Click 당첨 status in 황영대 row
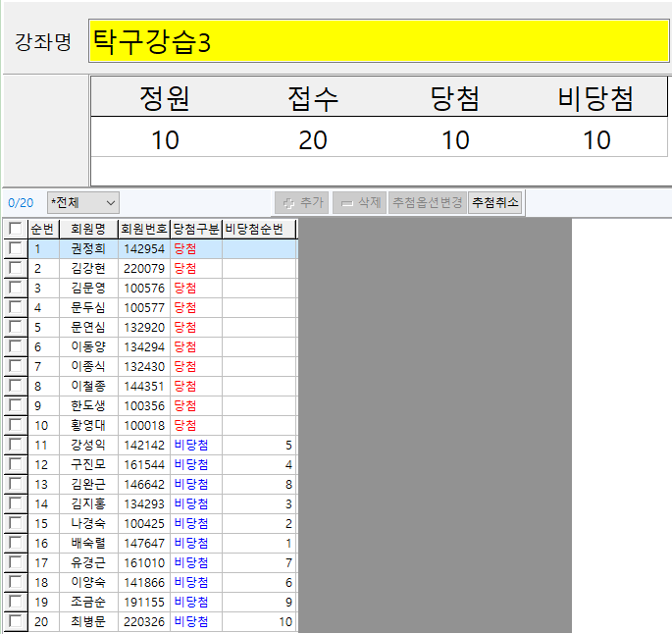The height and width of the screenshot is (634, 672). (x=185, y=425)
